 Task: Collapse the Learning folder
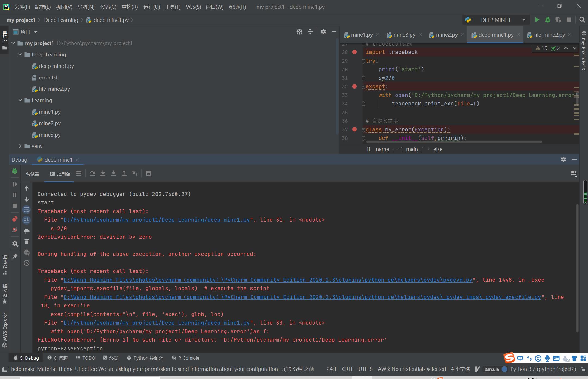tap(20, 100)
